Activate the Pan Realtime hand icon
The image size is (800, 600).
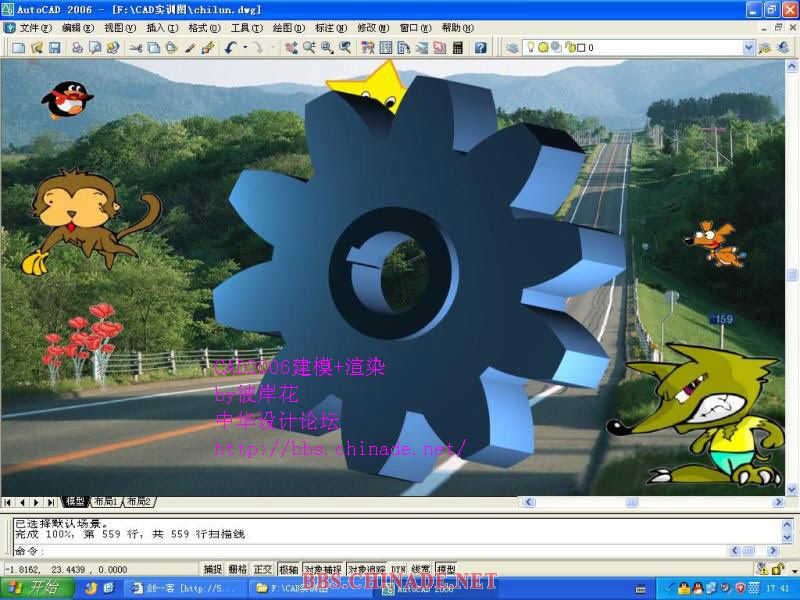[x=291, y=47]
